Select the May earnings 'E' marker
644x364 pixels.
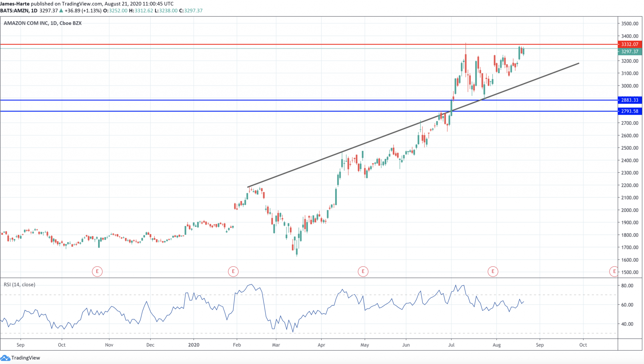(x=363, y=271)
